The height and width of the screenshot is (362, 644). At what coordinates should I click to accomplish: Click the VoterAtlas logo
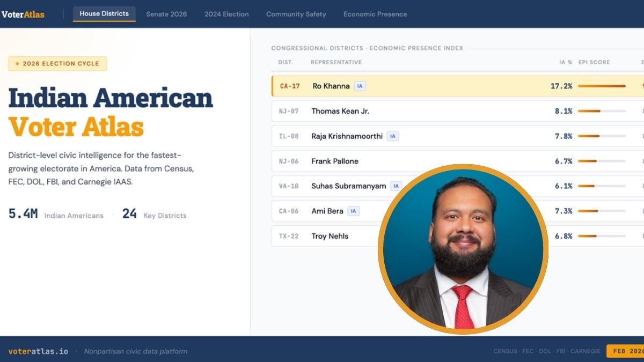point(23,14)
